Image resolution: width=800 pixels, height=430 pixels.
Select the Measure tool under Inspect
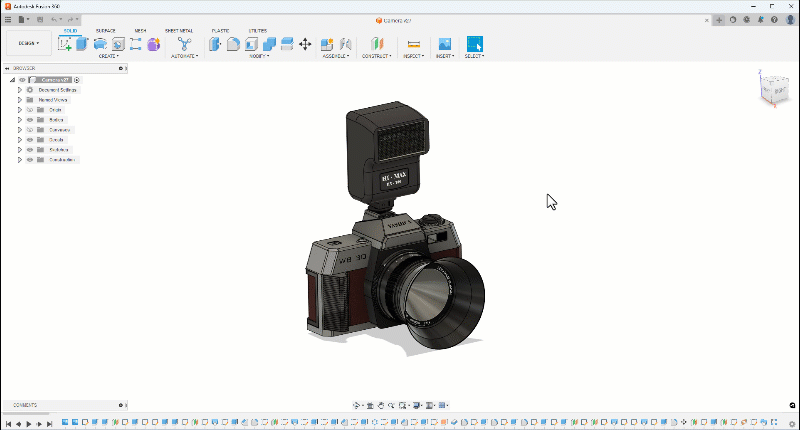click(x=413, y=44)
